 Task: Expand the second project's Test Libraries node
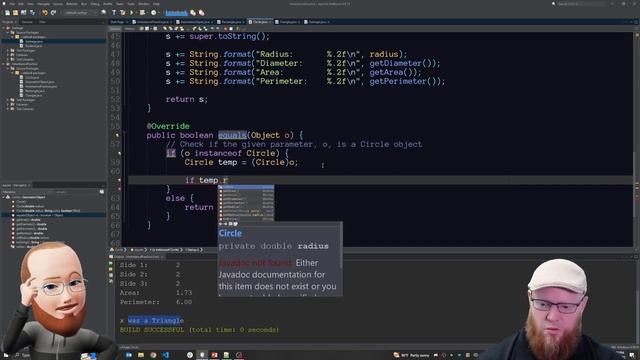click(7, 109)
